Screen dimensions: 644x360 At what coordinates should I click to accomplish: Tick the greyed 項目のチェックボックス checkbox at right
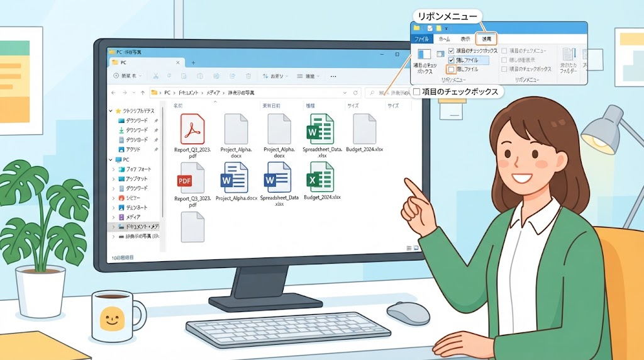(x=504, y=69)
